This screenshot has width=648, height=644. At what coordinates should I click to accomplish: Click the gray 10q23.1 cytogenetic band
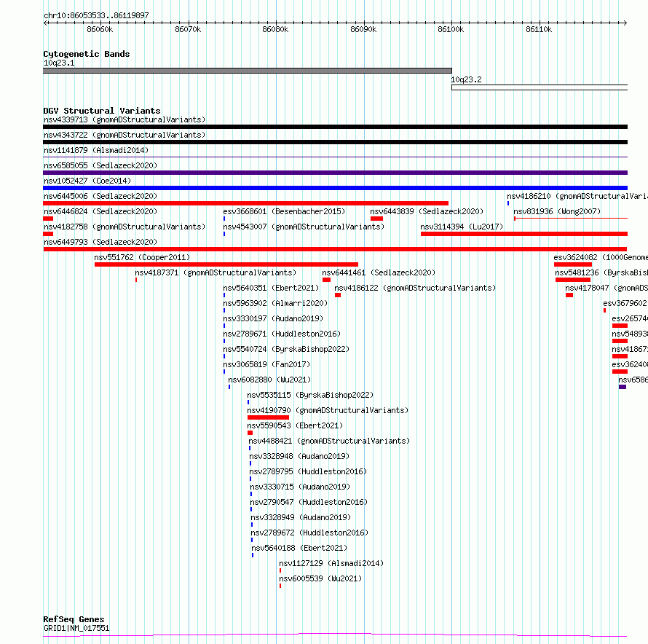pyautogui.click(x=247, y=71)
